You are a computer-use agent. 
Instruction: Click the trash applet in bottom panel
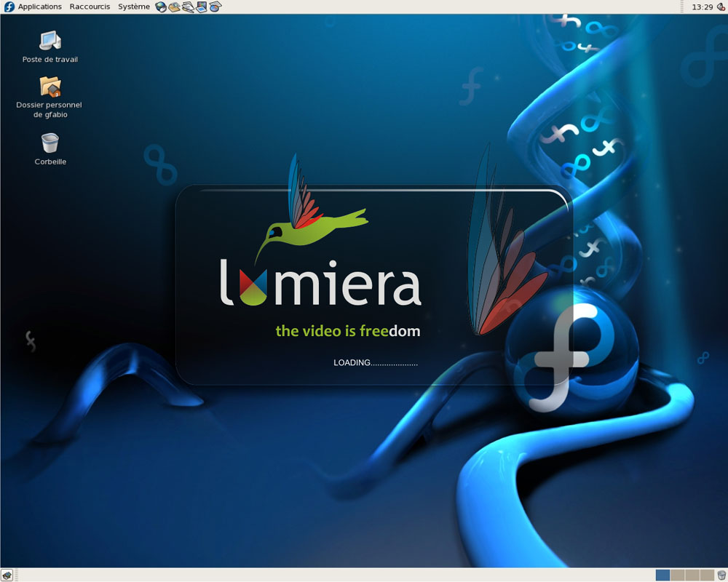(x=721, y=575)
